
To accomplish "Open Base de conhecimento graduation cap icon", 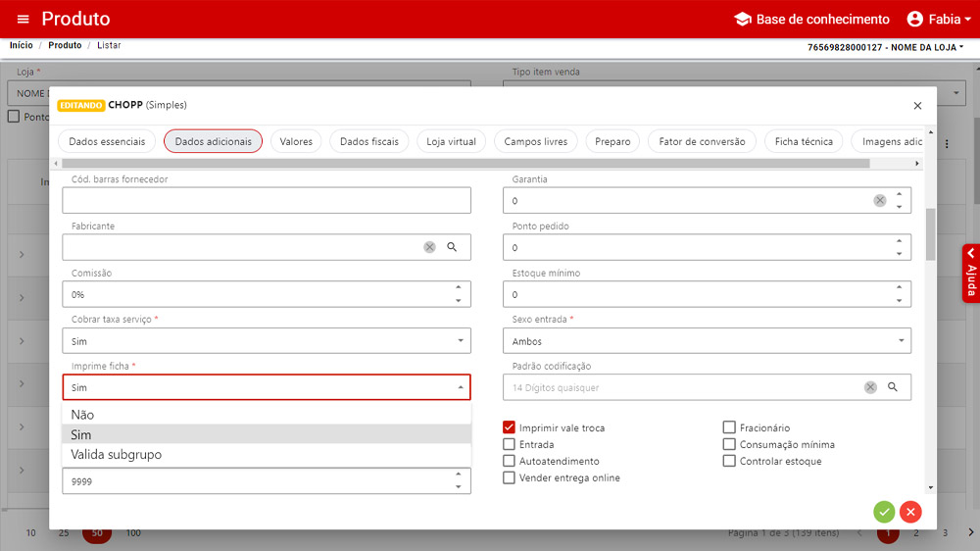I will point(743,20).
